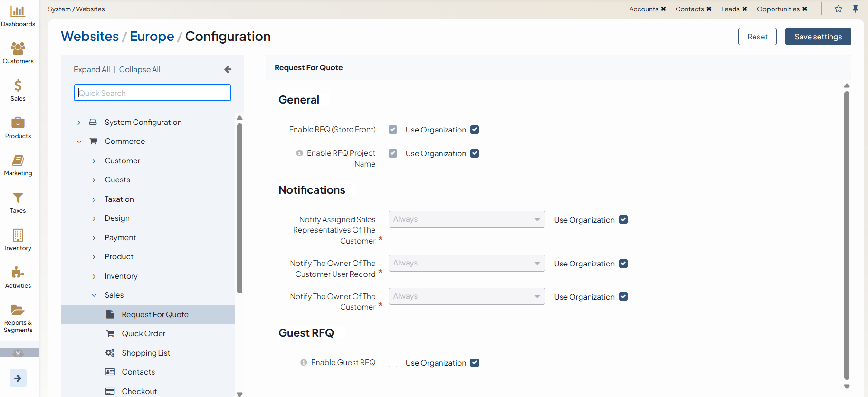
Task: Open Notify The Owner Of The Customer dropdown
Action: click(x=467, y=296)
